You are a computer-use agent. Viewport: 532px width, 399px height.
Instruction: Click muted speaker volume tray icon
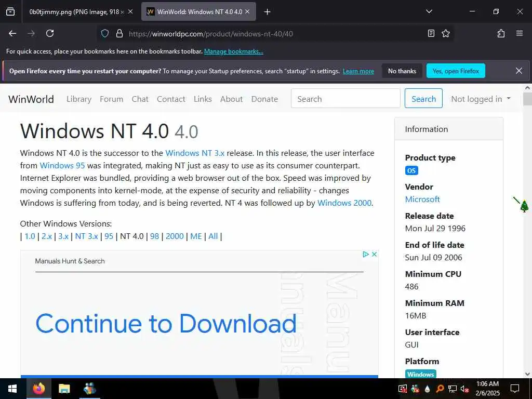click(x=464, y=389)
